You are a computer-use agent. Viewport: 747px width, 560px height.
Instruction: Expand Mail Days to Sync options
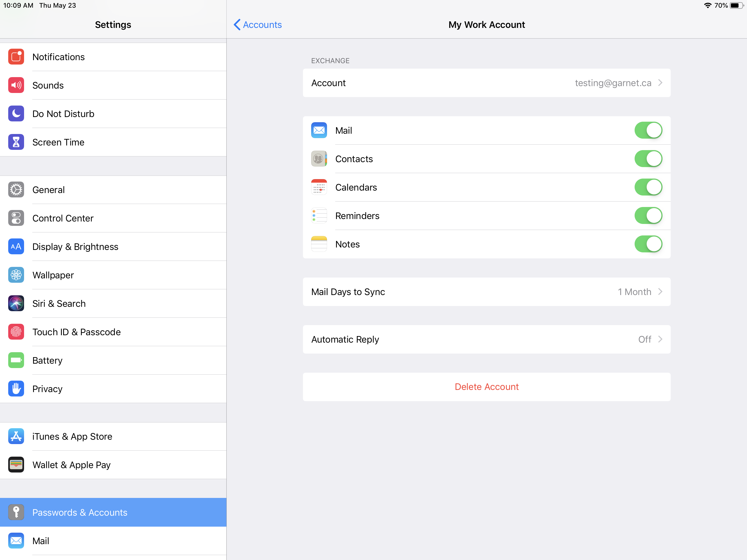tap(486, 292)
